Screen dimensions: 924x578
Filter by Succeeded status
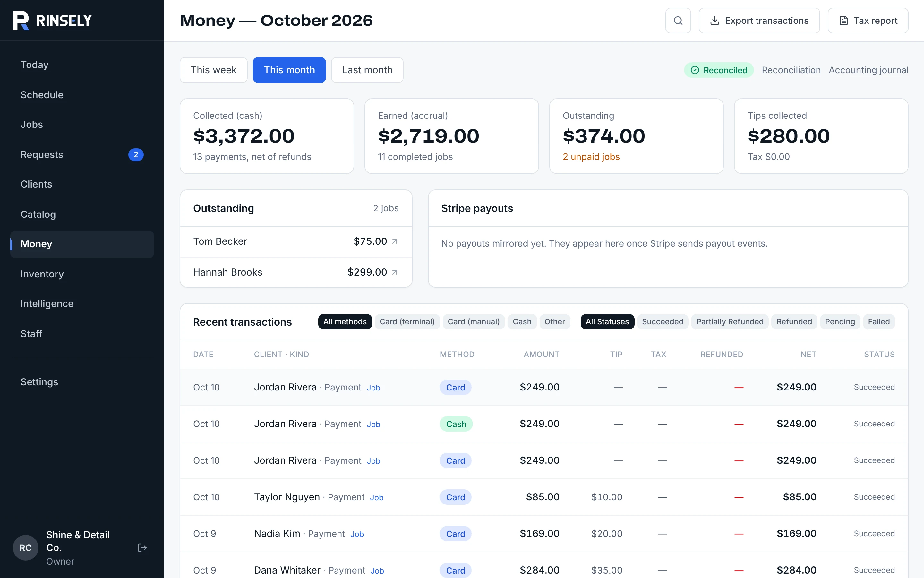663,321
